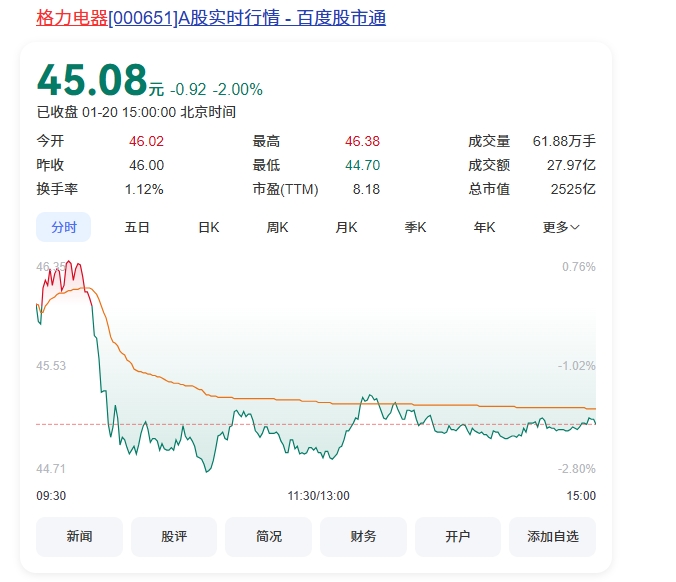Click the 最低 value 44.70
The image size is (676, 582).
click(x=363, y=165)
